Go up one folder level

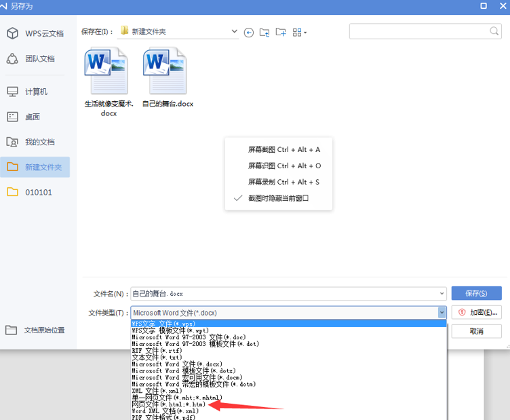[x=264, y=33]
